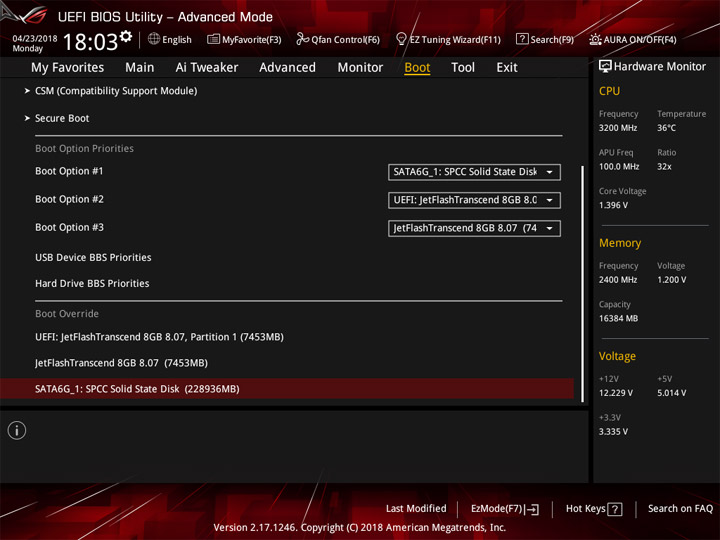This screenshot has width=720, height=540.
Task: Click +3.3V value 3.335 V
Action: pos(613,432)
